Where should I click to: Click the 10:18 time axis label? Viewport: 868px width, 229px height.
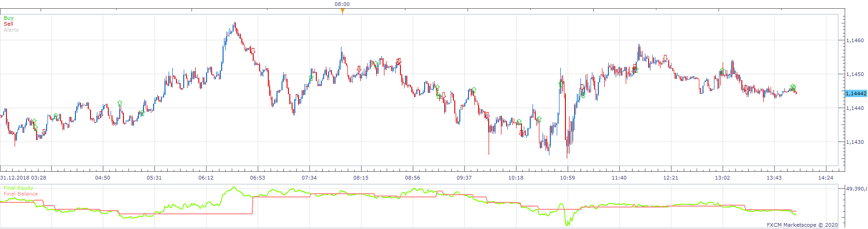tap(516, 178)
